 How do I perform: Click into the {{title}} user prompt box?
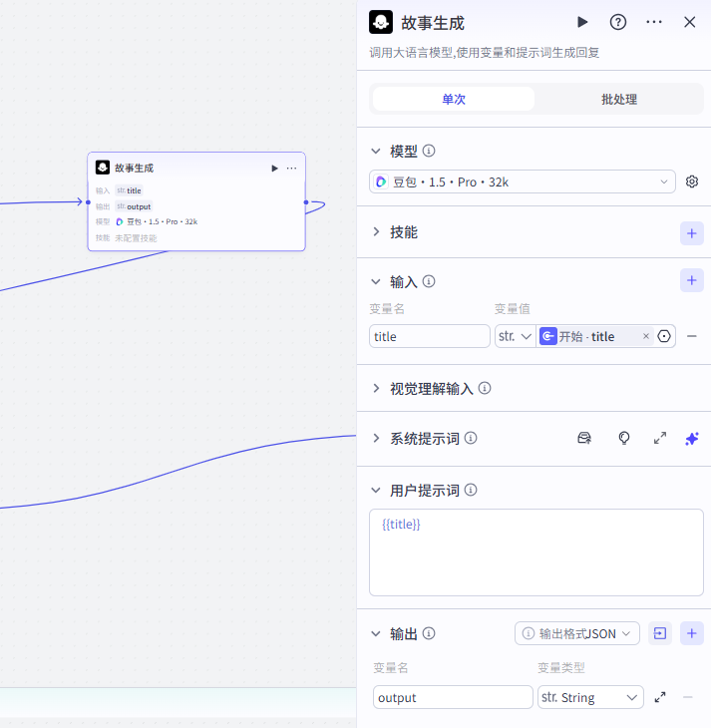pyautogui.click(x=535, y=552)
